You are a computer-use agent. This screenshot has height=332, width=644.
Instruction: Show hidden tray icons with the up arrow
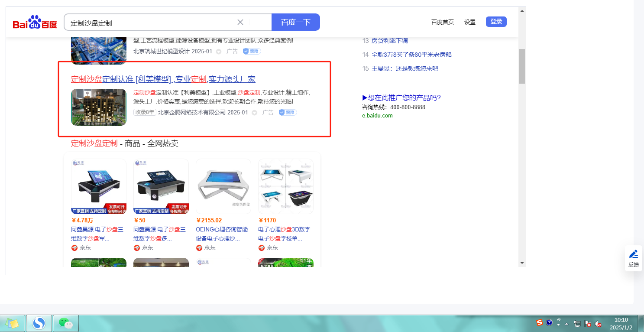click(x=566, y=324)
